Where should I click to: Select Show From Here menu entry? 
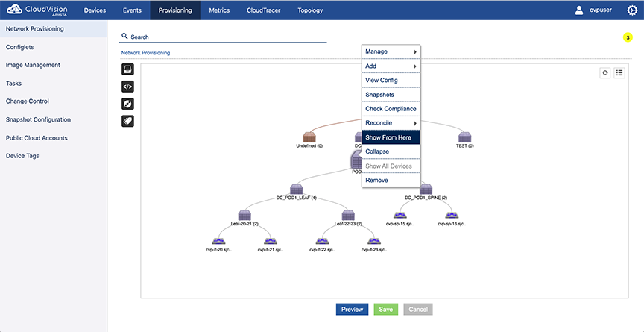(391, 137)
